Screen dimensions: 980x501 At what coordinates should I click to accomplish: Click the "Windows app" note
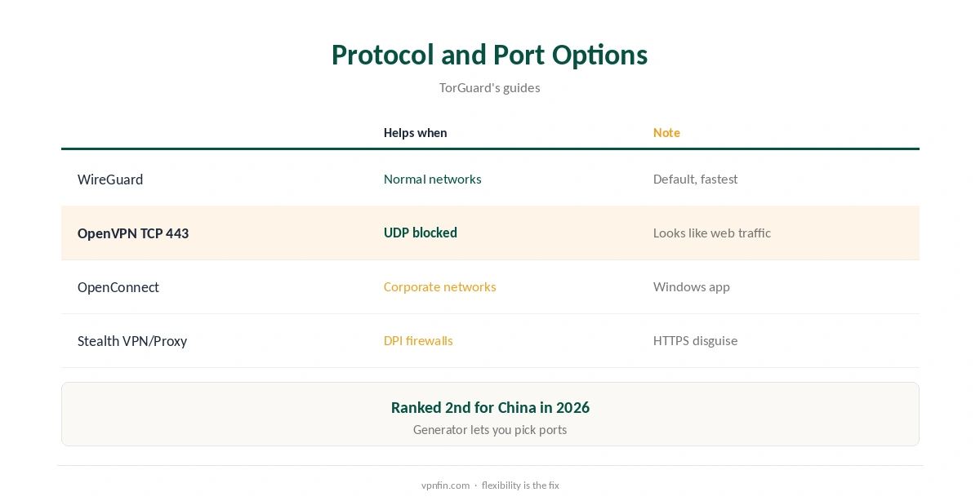(691, 287)
